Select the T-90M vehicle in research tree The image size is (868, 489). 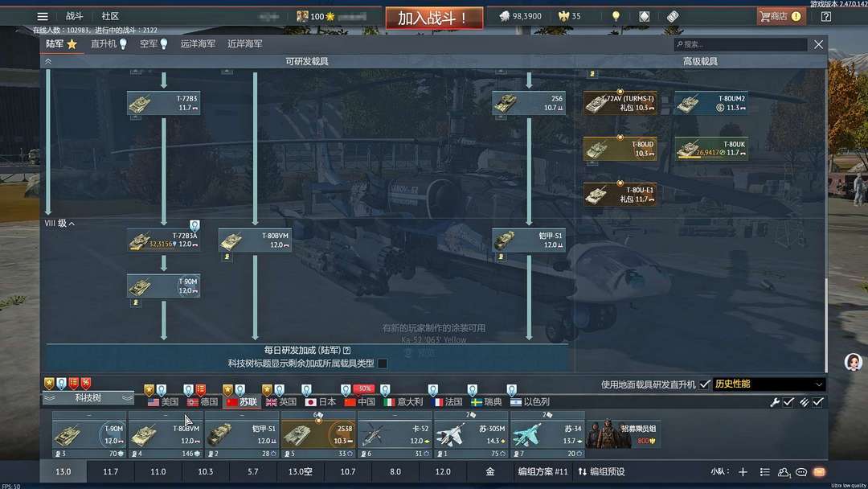pyautogui.click(x=163, y=286)
